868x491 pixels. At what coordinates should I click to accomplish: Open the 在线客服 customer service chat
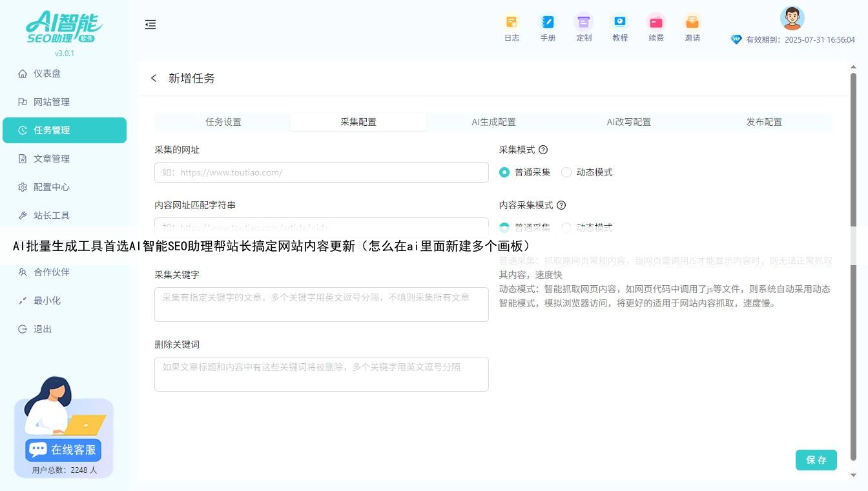coord(62,450)
